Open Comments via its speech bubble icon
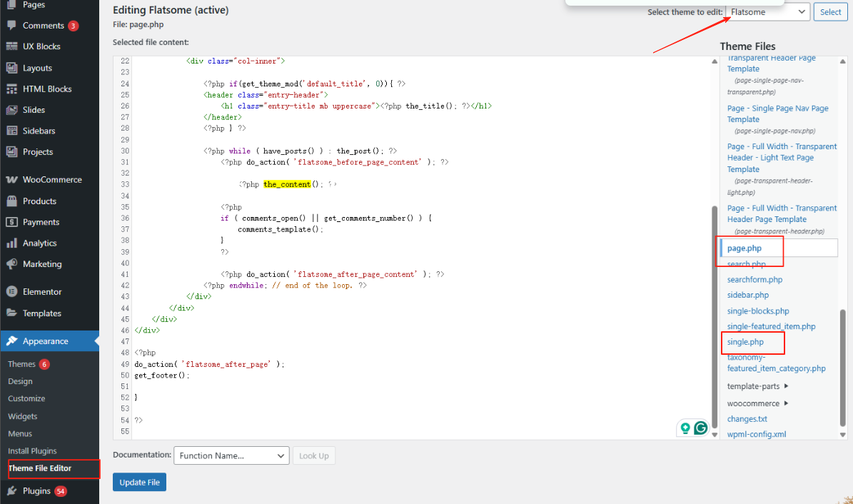The width and height of the screenshot is (853, 504). [13, 25]
